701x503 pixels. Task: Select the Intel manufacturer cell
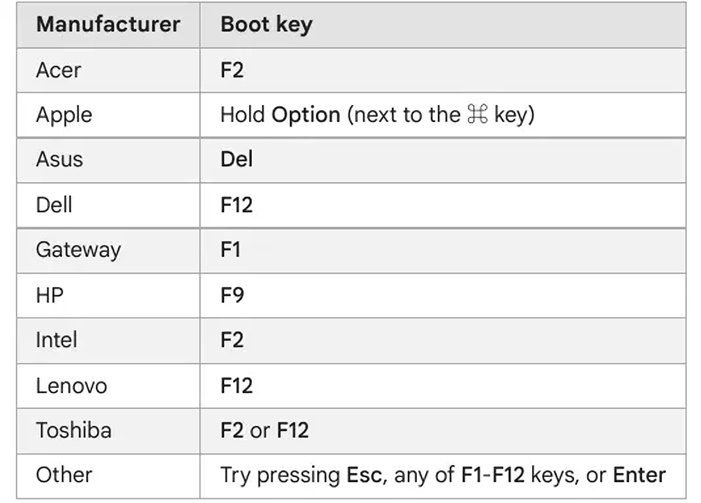(x=108, y=341)
